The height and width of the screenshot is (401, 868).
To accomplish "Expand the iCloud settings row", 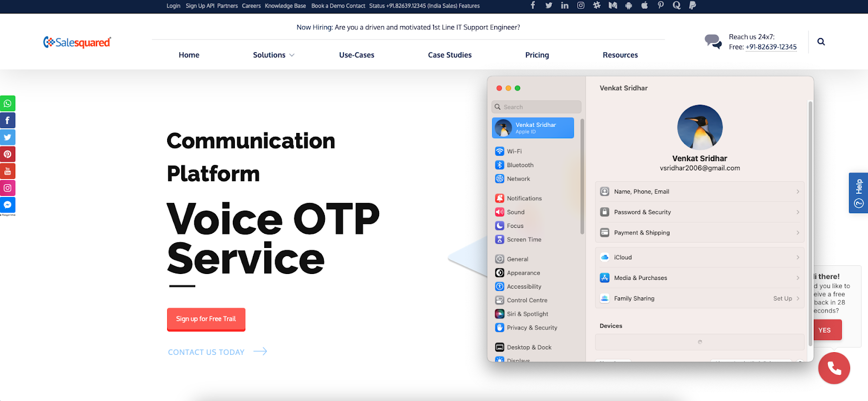I will pyautogui.click(x=699, y=257).
